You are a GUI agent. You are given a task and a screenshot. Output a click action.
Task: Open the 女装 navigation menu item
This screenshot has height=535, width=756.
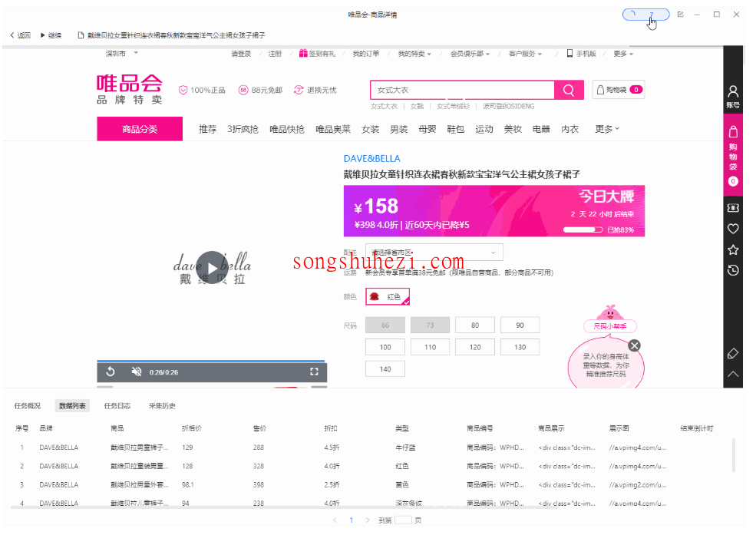(370, 129)
